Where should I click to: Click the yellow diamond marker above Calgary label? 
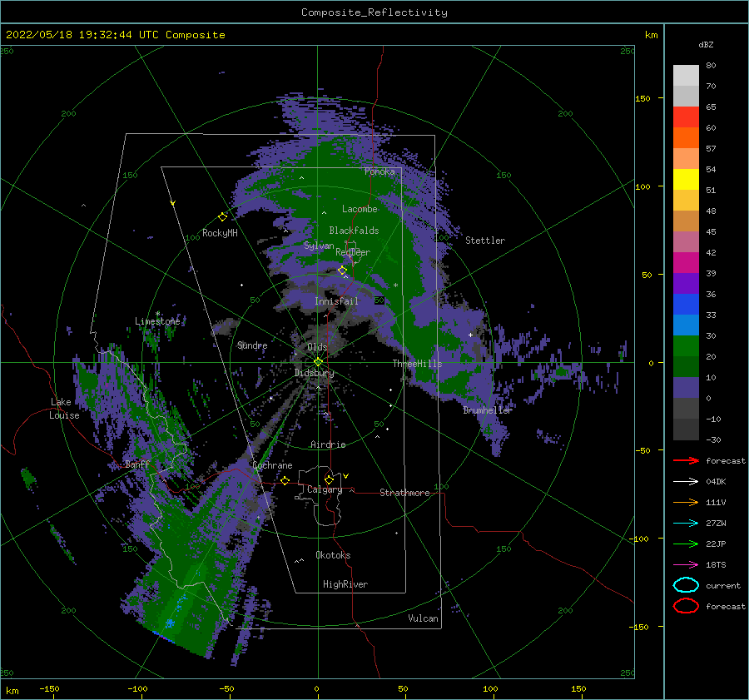coord(329,479)
